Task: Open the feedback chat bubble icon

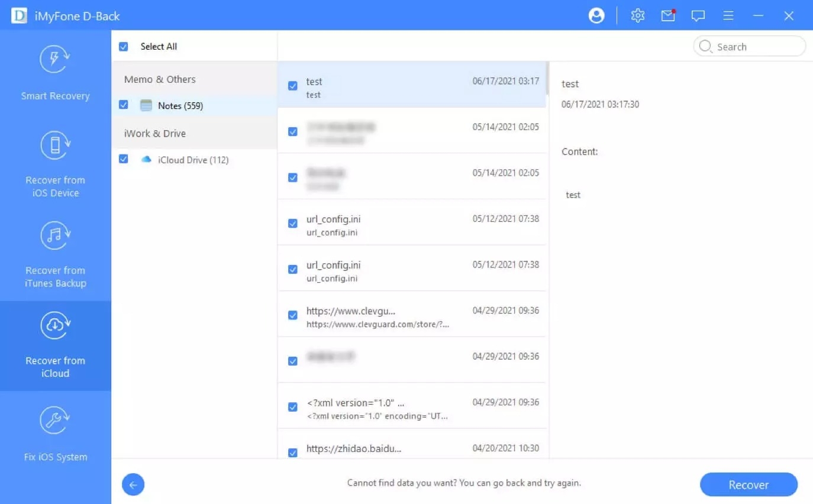Action: pyautogui.click(x=698, y=16)
